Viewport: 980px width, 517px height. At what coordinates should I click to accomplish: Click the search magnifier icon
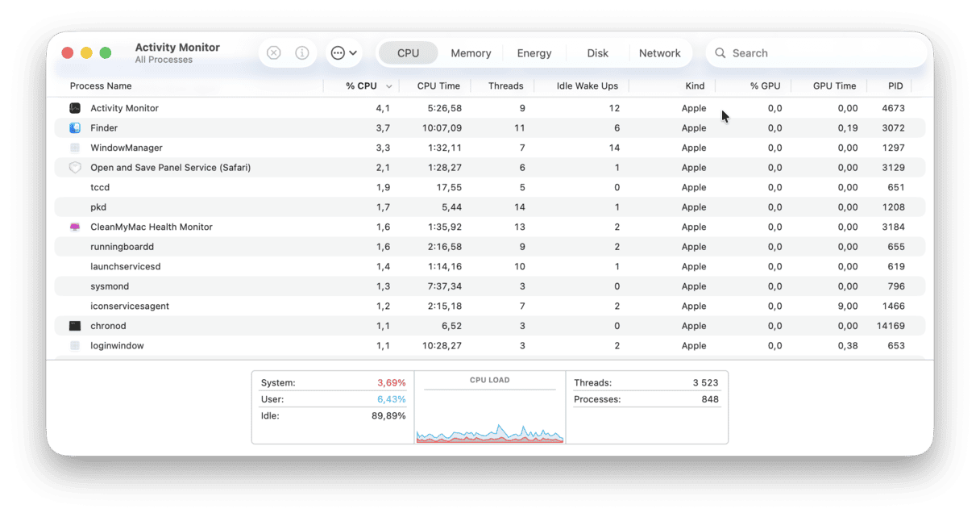[720, 52]
